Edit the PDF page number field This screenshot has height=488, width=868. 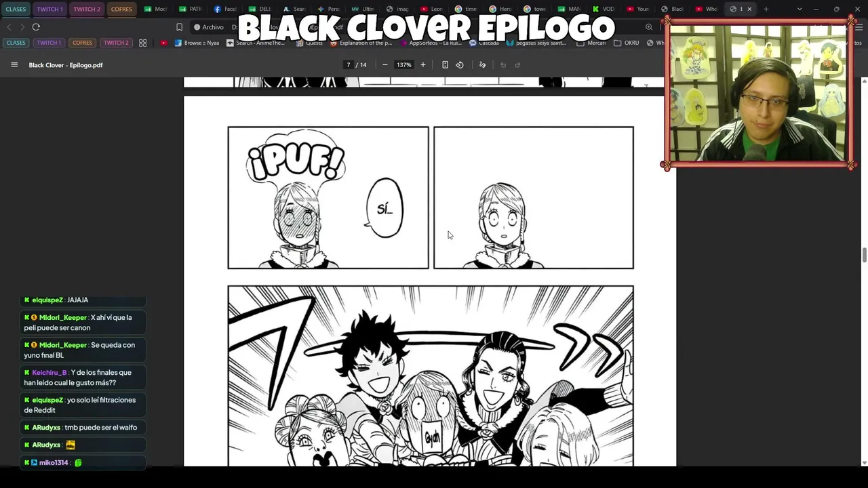[349, 65]
